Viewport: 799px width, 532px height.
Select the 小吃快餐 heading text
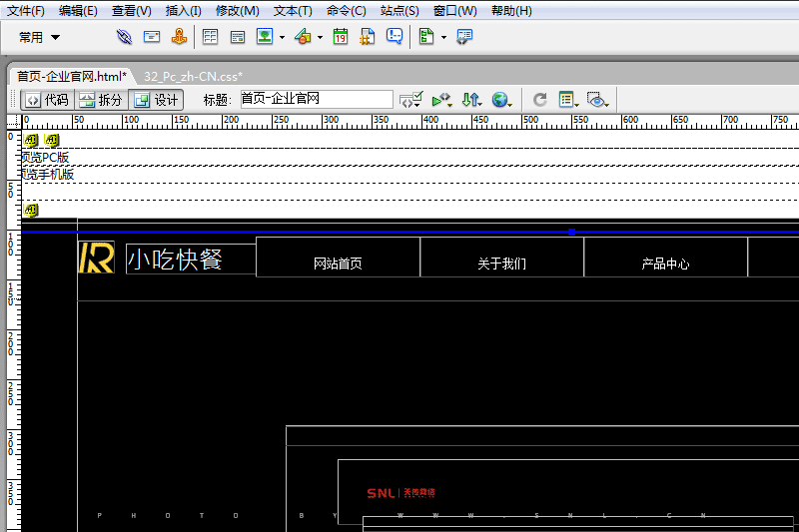point(175,260)
